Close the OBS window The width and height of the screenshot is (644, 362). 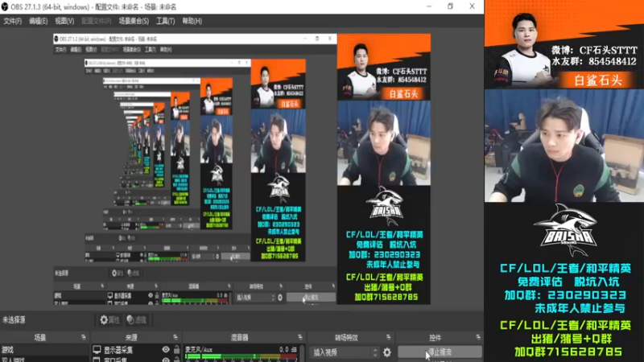coord(472,6)
